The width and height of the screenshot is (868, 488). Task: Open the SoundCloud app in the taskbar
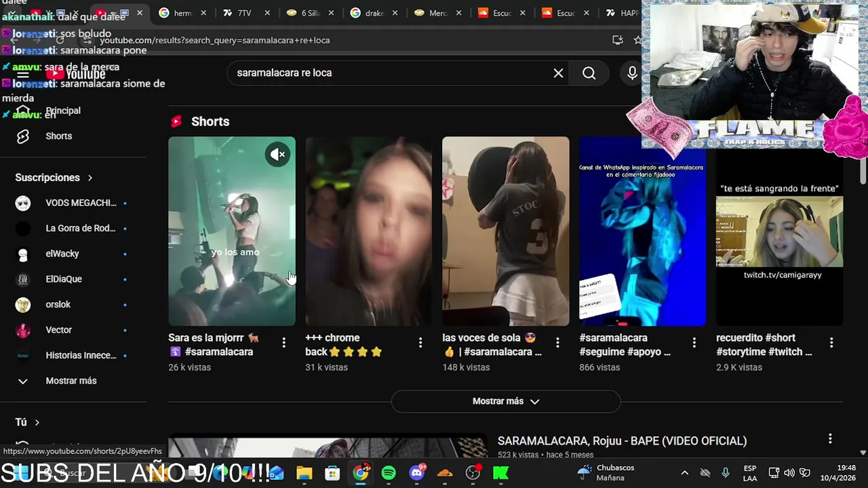[445, 473]
